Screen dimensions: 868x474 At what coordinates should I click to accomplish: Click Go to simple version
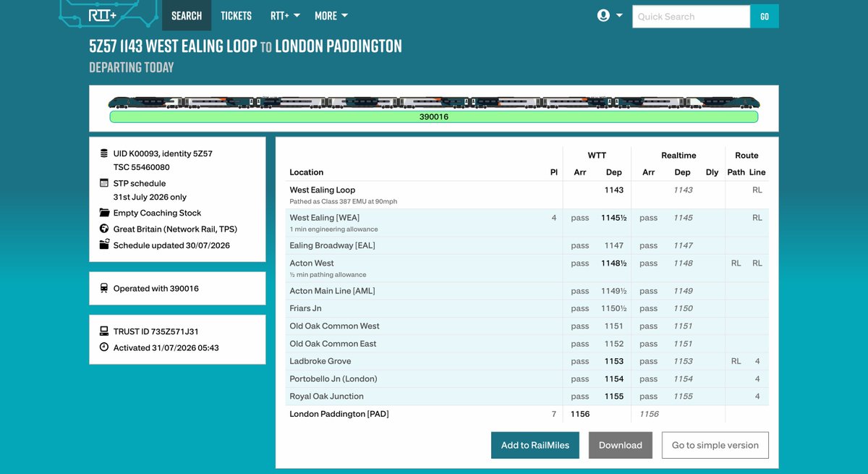coord(715,445)
